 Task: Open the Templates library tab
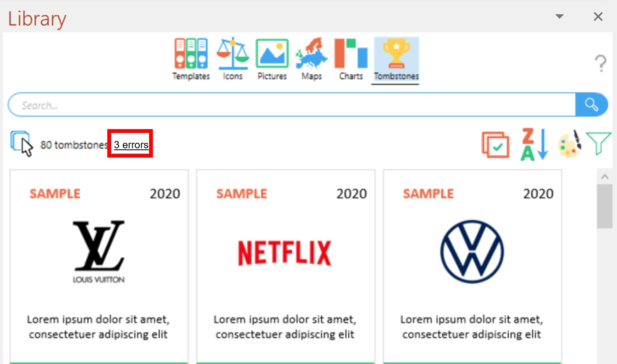(x=191, y=59)
